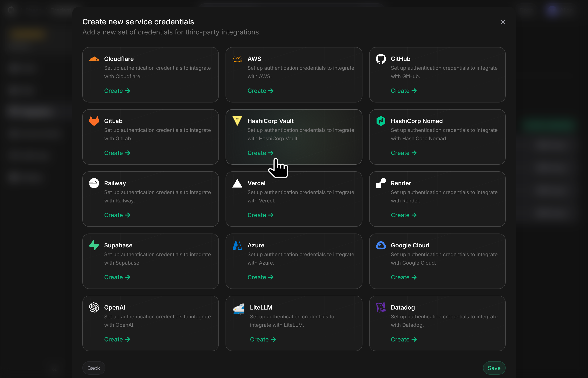Select the HashiCorp Nomad card title
Image resolution: width=588 pixels, height=378 pixels.
point(417,121)
